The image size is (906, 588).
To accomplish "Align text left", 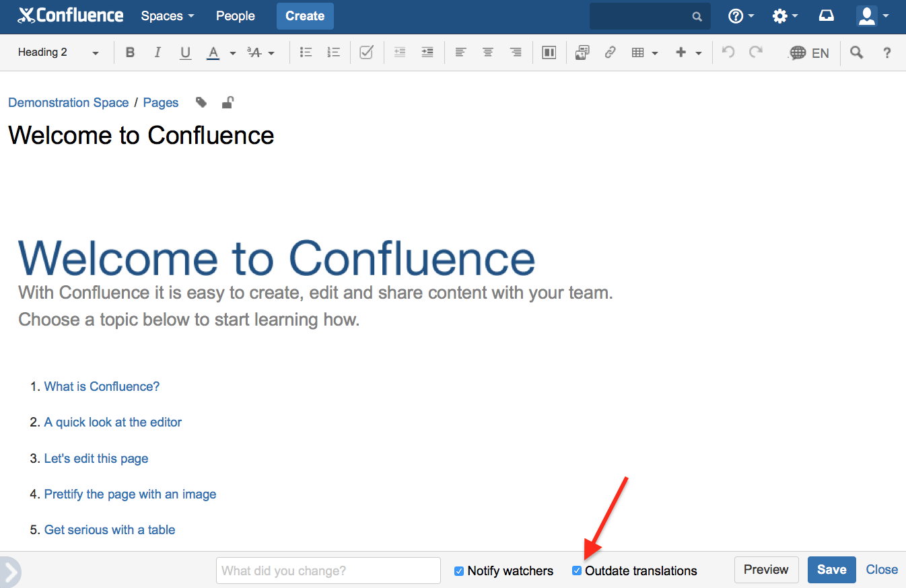I will click(461, 52).
